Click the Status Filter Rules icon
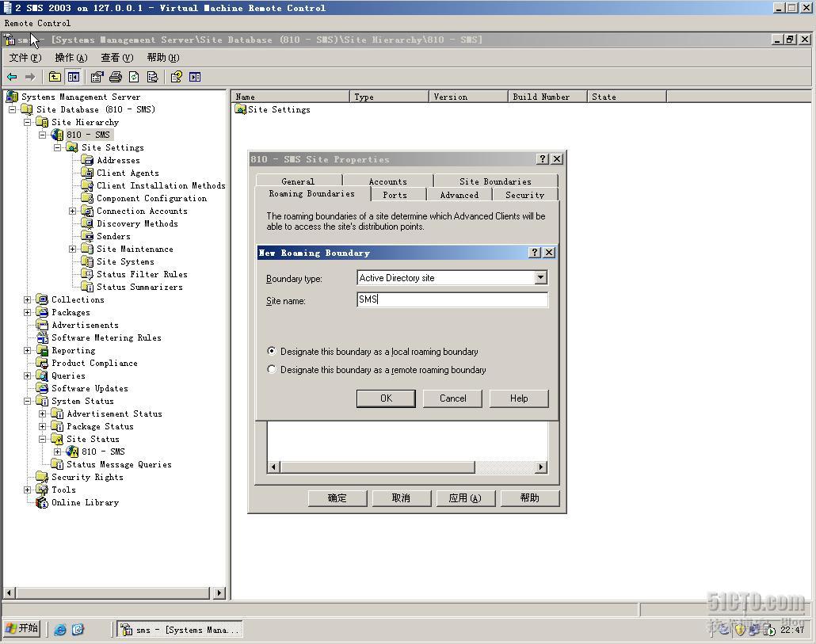The height and width of the screenshot is (644, 816). [x=87, y=274]
